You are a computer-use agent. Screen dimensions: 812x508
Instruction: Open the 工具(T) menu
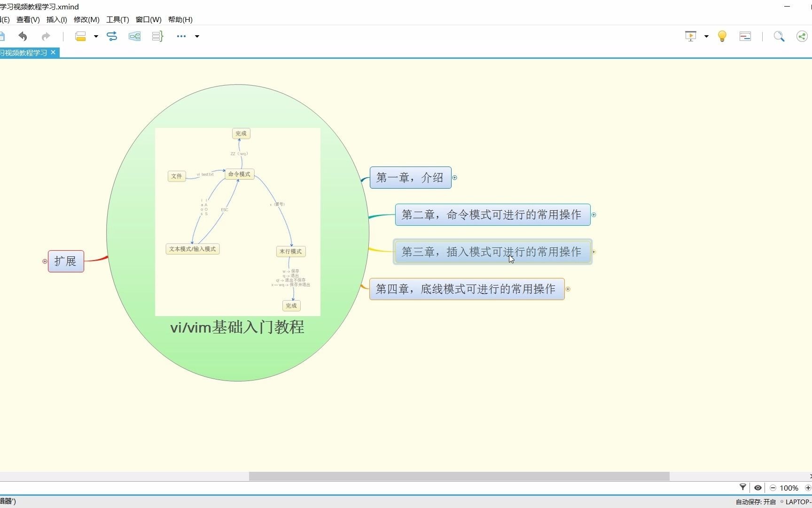point(117,19)
